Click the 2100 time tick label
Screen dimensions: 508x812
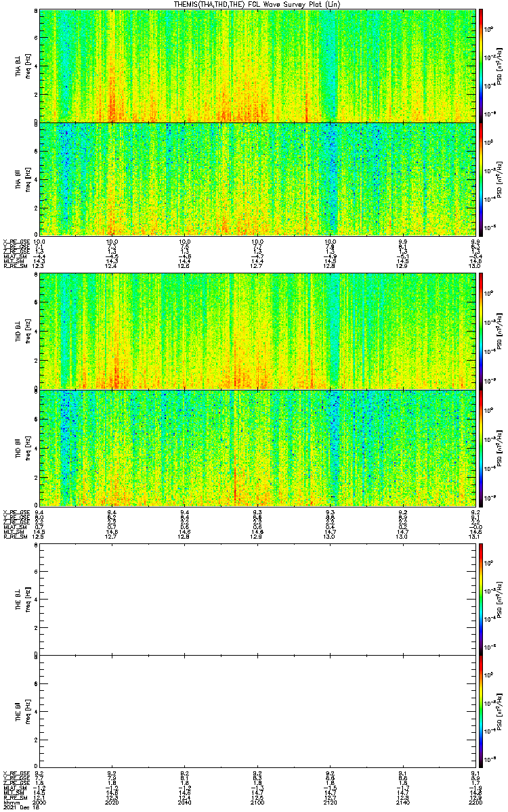tap(257, 803)
